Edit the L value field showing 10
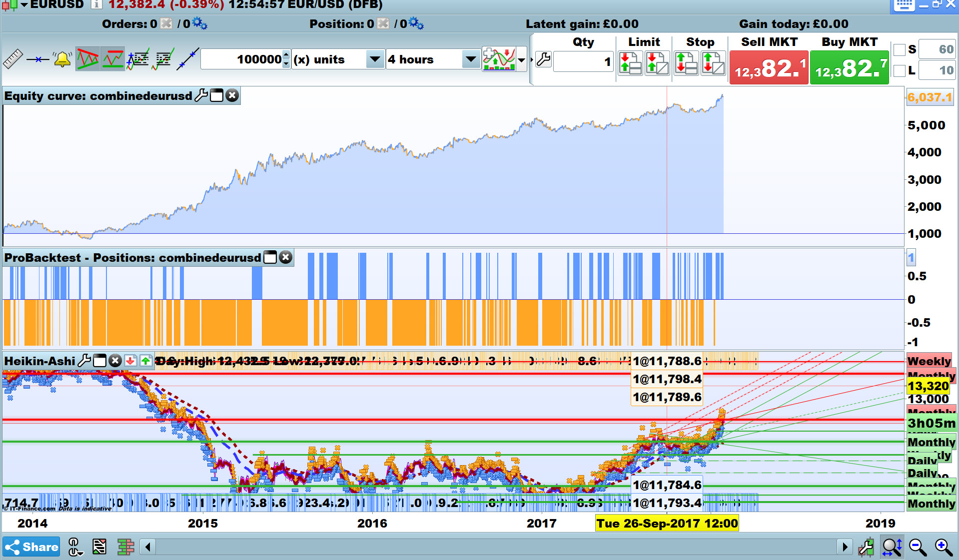The height and width of the screenshot is (560, 959). click(937, 70)
